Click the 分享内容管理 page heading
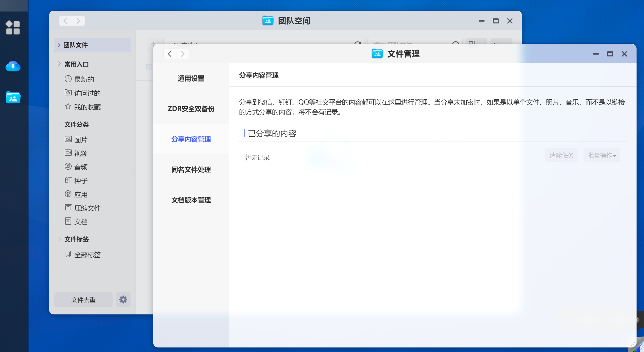The image size is (644, 352). (259, 75)
